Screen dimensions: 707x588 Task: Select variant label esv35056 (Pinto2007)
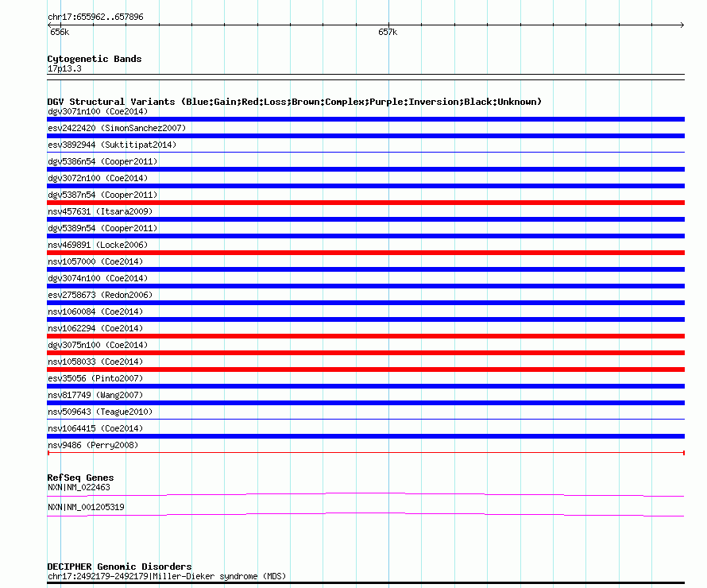(95, 378)
